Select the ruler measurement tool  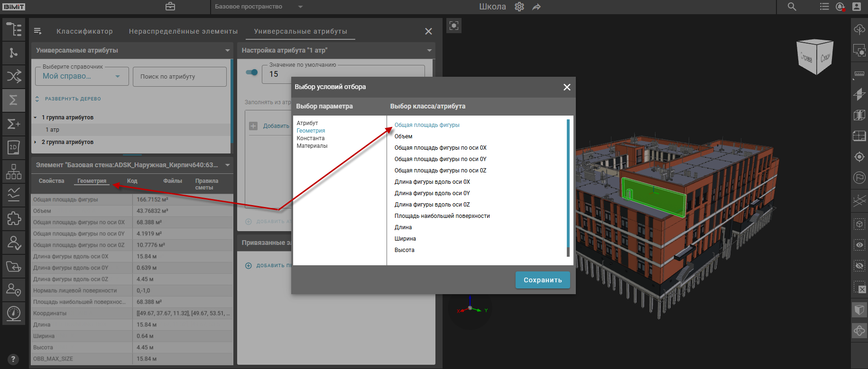click(859, 74)
